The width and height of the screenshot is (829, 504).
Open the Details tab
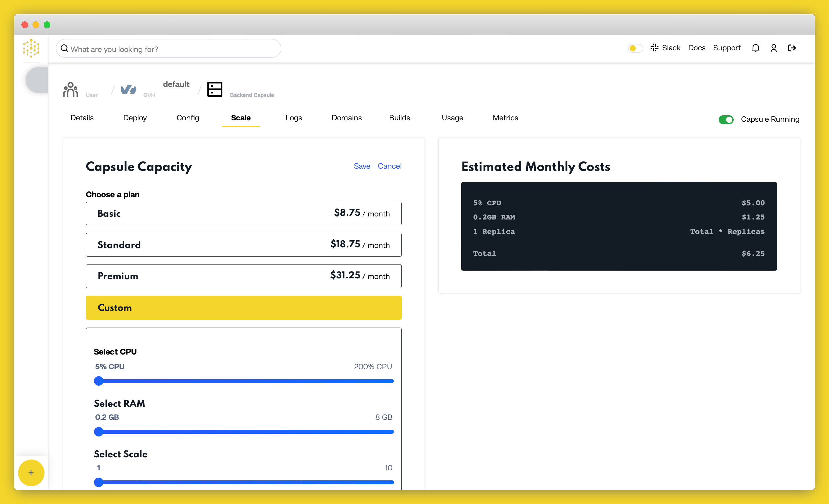pos(82,118)
